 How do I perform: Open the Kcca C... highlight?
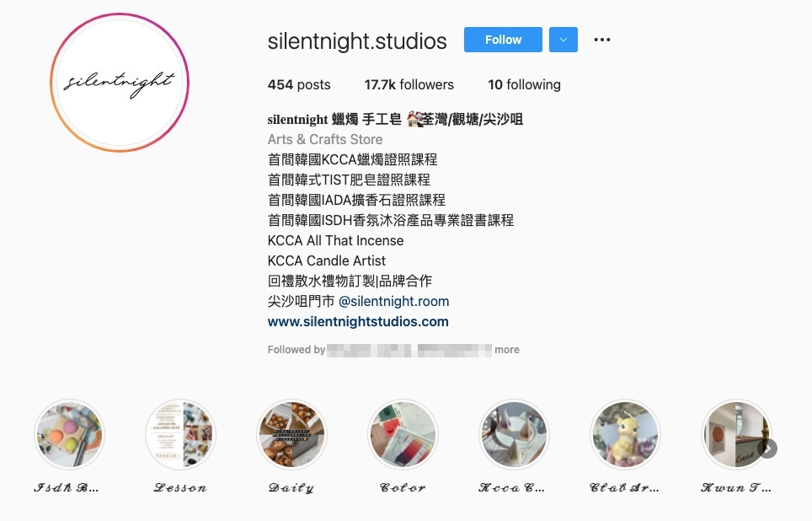click(x=514, y=434)
